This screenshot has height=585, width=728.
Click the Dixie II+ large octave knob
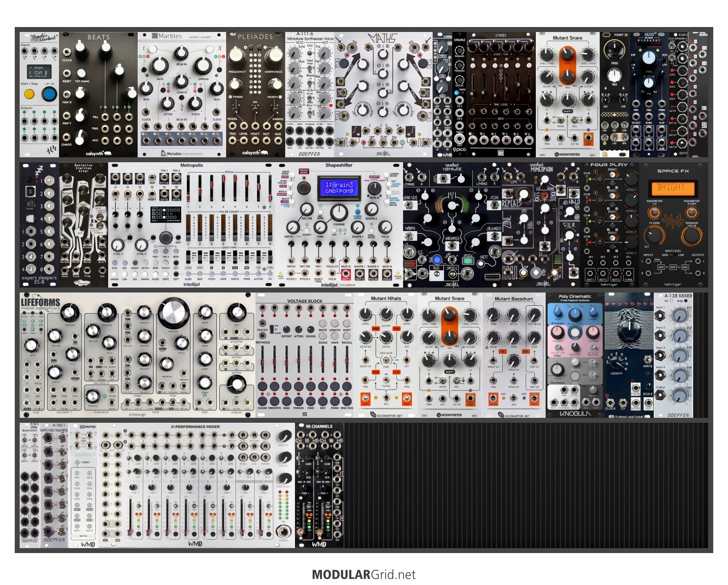pyautogui.click(x=649, y=57)
